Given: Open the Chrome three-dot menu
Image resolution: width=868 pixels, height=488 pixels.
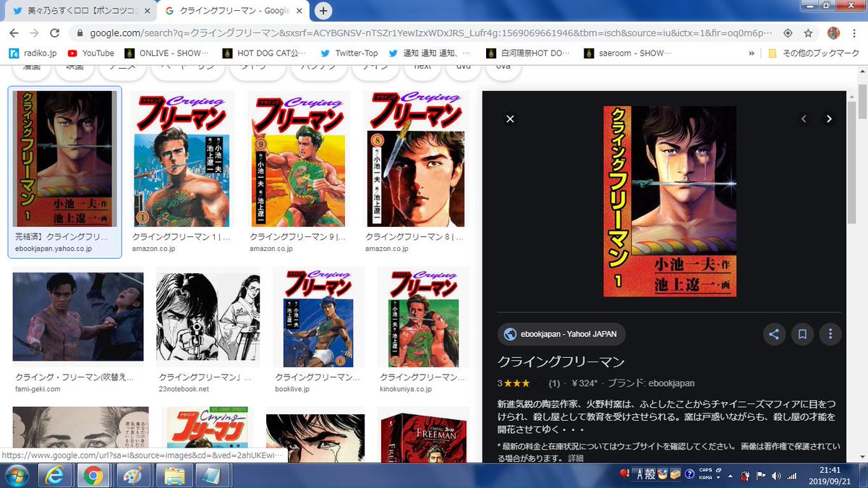Looking at the screenshot, I should tap(855, 33).
